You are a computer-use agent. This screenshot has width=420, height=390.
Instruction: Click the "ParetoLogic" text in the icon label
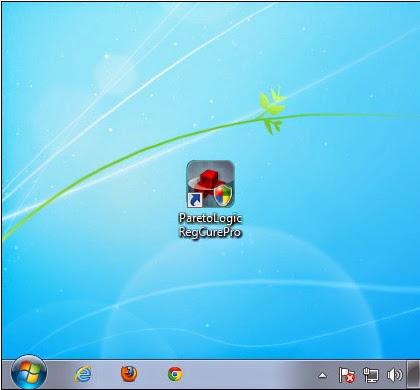click(210, 219)
